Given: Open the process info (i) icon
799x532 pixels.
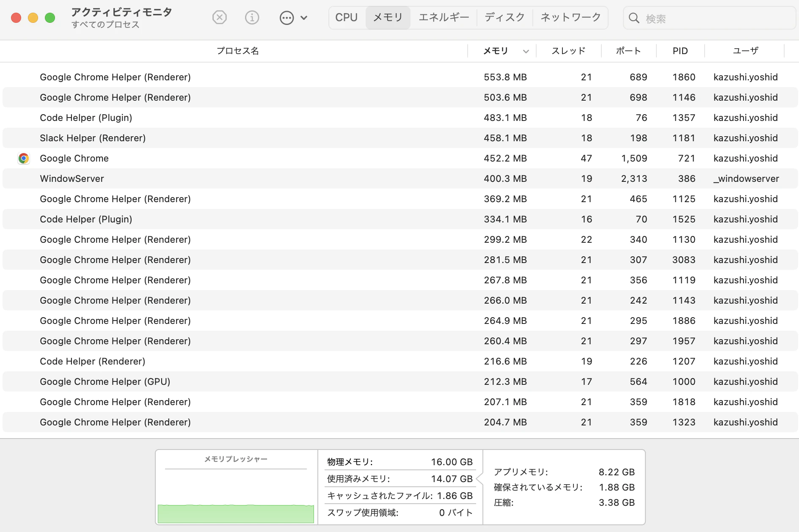Looking at the screenshot, I should click(252, 18).
